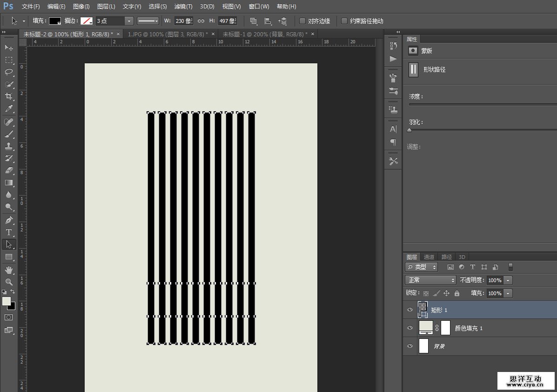Open the layer filter 类型 dropdown
The image size is (557, 392).
(x=422, y=267)
